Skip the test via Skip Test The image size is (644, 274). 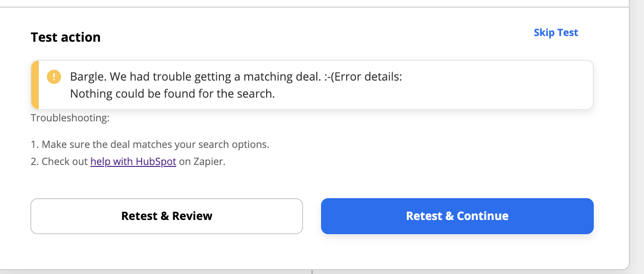[x=556, y=32]
